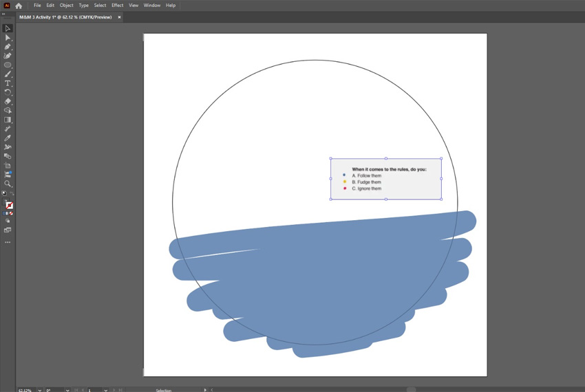
Task: Open the Edit Toolbar three dots
Action: (8, 242)
